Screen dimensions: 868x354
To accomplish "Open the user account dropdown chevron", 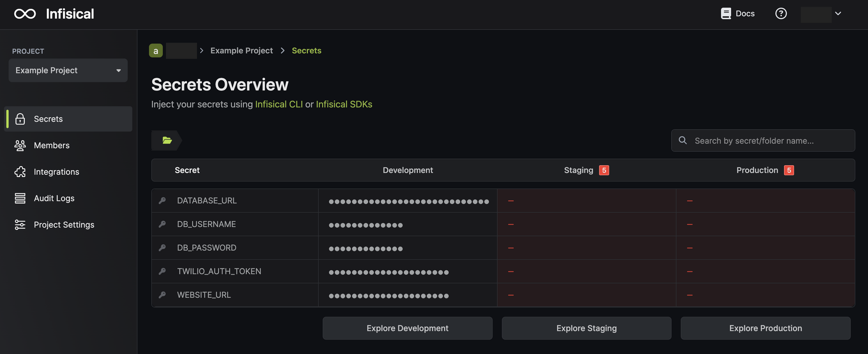I will [838, 13].
